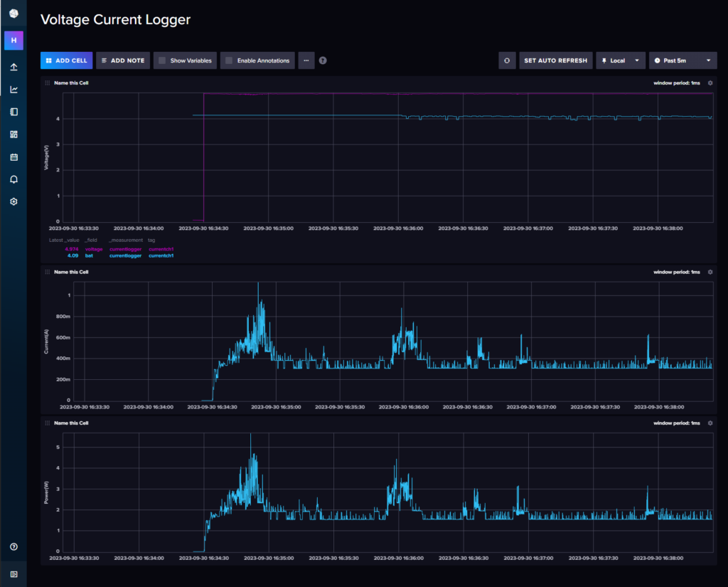Select the H organization avatar

13,41
